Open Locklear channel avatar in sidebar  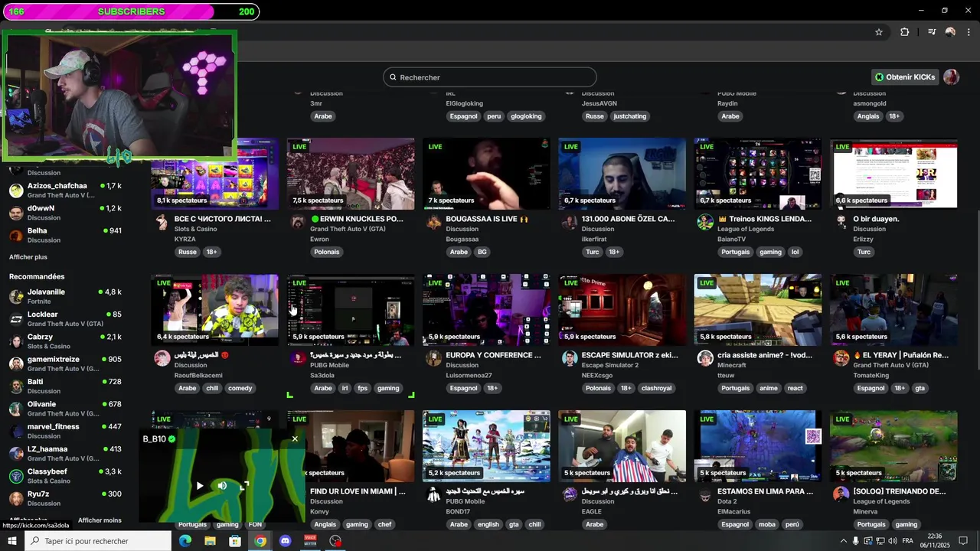click(x=16, y=319)
